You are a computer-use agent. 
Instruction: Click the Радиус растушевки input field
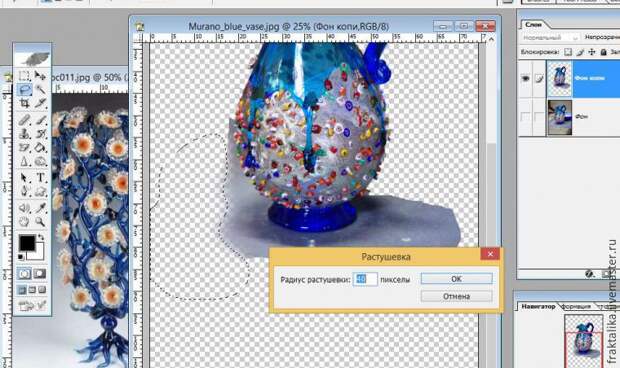point(365,279)
